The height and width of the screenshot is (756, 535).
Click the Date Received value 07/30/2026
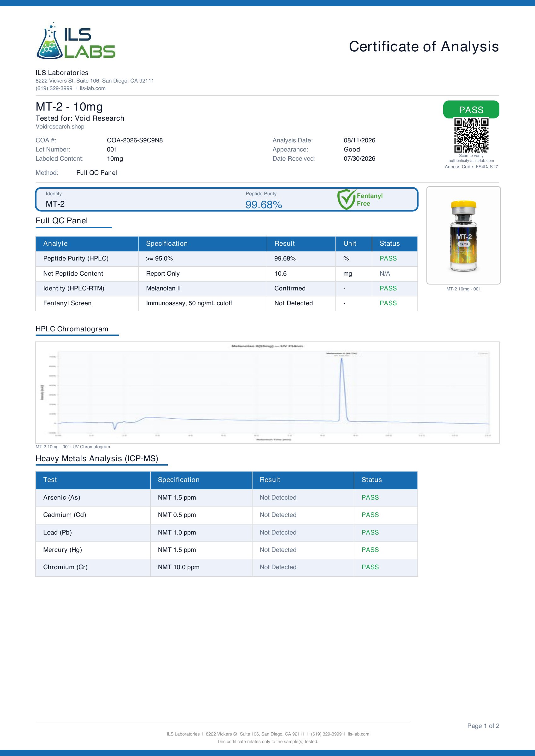click(359, 159)
